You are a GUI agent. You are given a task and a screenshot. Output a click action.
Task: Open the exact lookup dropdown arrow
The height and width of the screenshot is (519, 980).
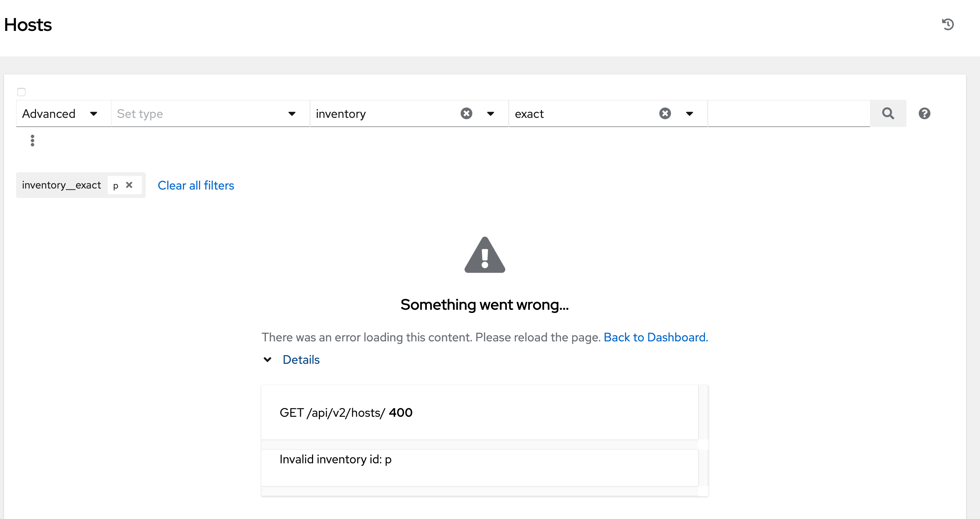click(x=689, y=113)
